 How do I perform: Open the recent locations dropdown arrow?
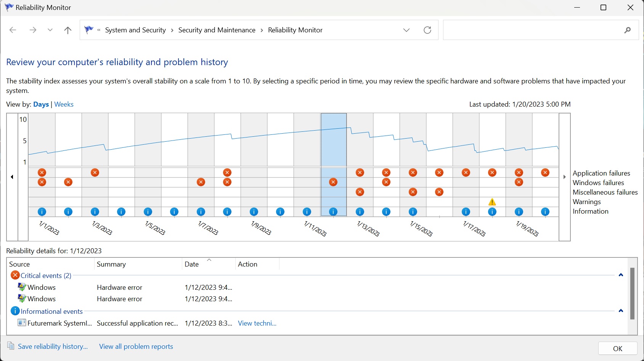tap(50, 30)
